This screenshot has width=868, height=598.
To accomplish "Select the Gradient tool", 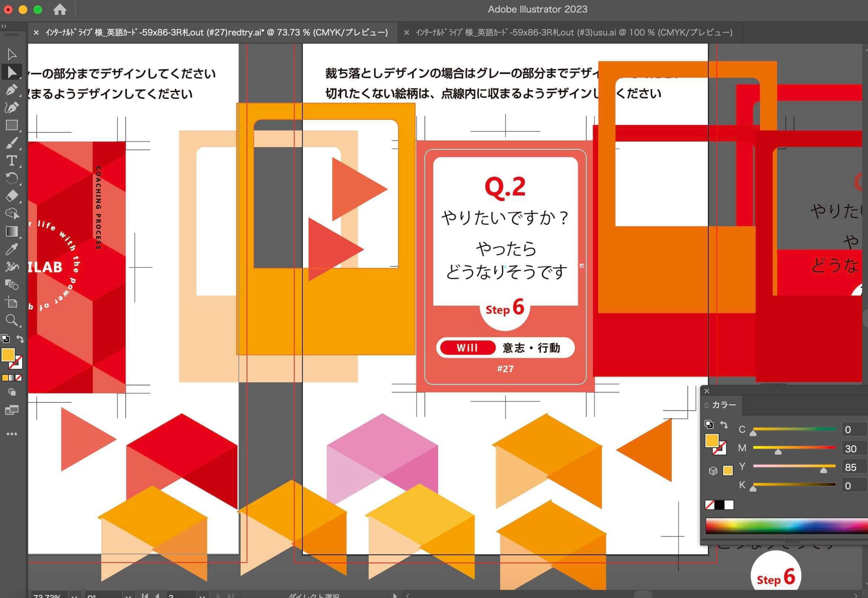I will pyautogui.click(x=11, y=232).
